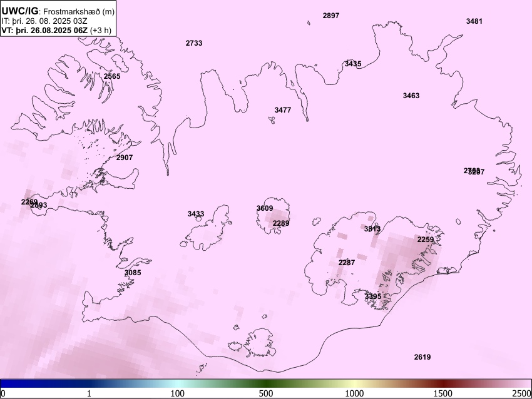Click the VT: þri. 26.08.2025 06Z line
The height and width of the screenshot is (399, 532).
click(x=56, y=30)
